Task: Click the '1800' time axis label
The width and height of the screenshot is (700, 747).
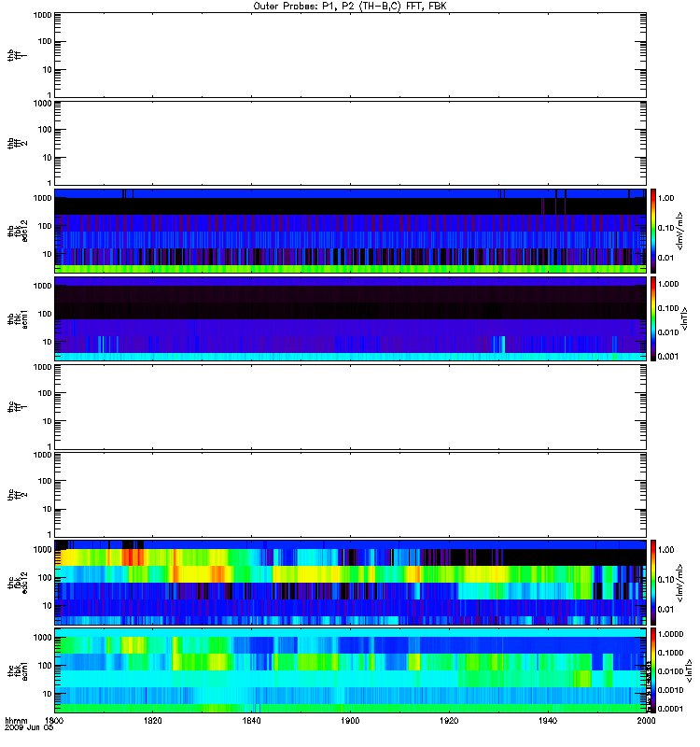Action: (x=54, y=720)
